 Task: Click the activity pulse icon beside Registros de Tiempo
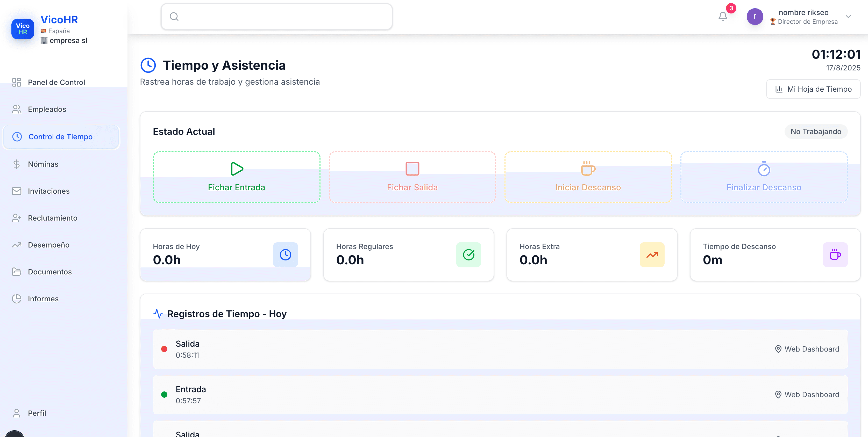coord(158,314)
